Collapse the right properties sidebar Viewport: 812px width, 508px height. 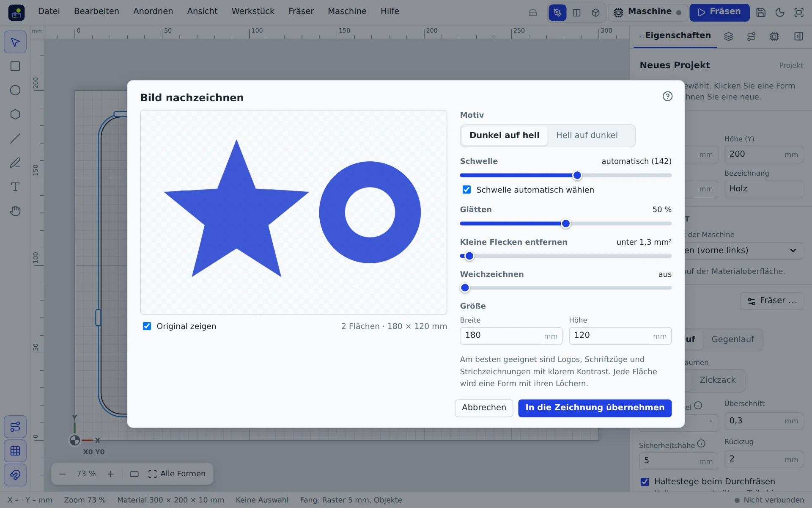[x=798, y=36]
